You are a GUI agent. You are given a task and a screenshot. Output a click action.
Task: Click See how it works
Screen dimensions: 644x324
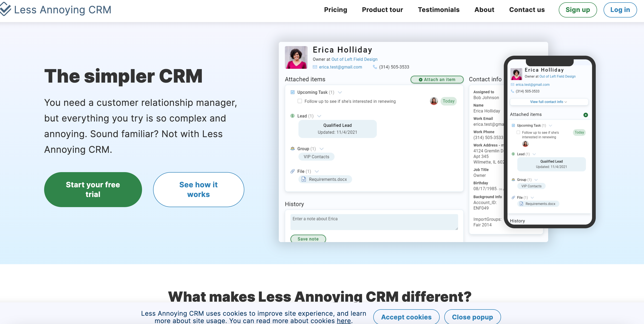[199, 190]
